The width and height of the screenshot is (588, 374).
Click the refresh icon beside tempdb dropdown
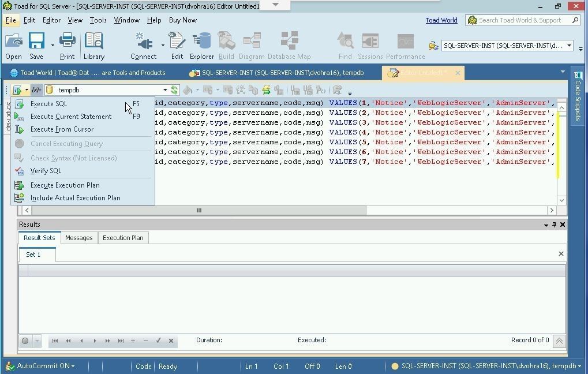(x=174, y=90)
